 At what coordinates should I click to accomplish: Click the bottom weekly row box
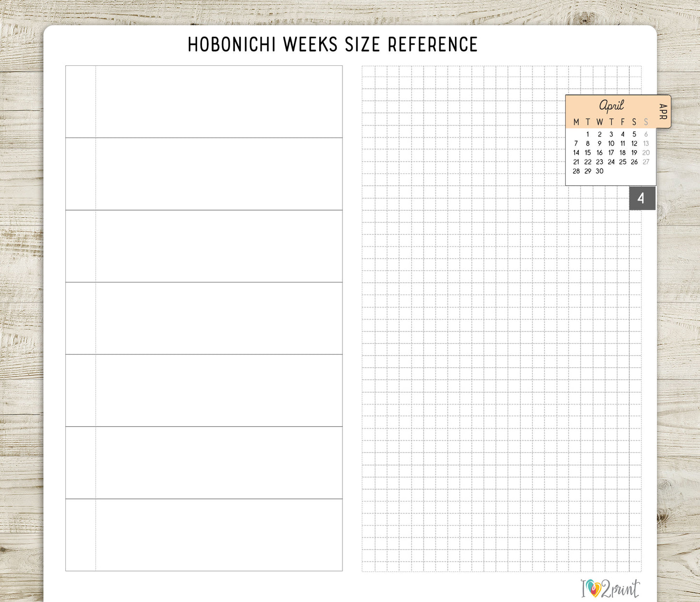click(x=204, y=535)
